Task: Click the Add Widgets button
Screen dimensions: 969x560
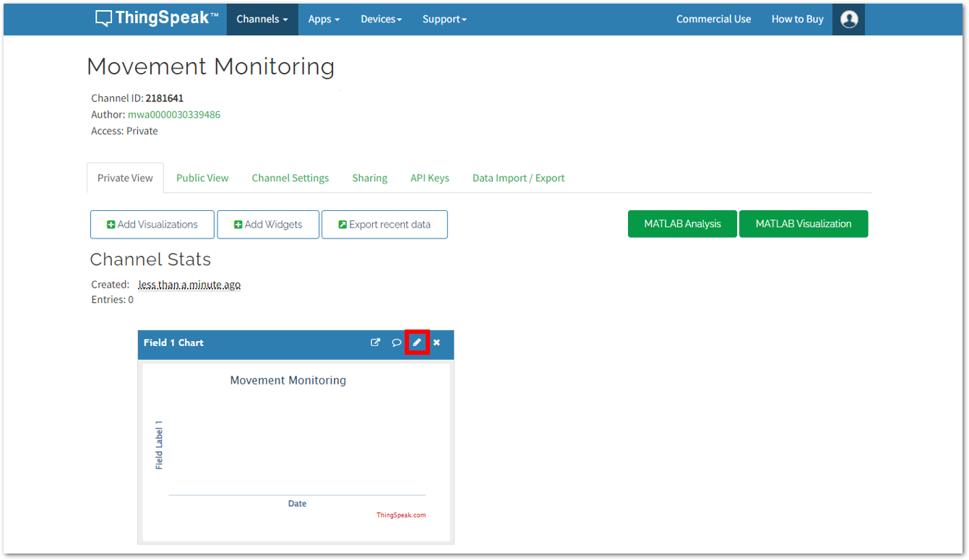Action: pyautogui.click(x=269, y=225)
